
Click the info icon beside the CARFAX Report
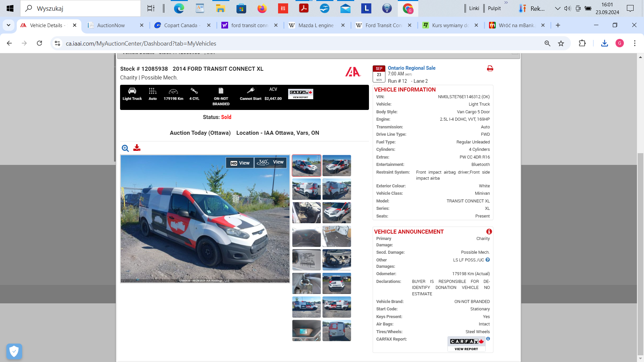point(488,339)
